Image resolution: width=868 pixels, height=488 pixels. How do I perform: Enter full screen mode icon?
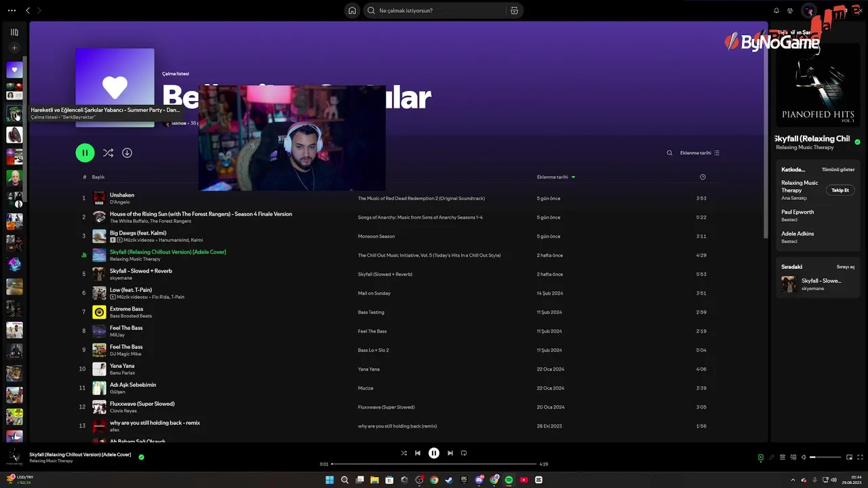coord(861,457)
